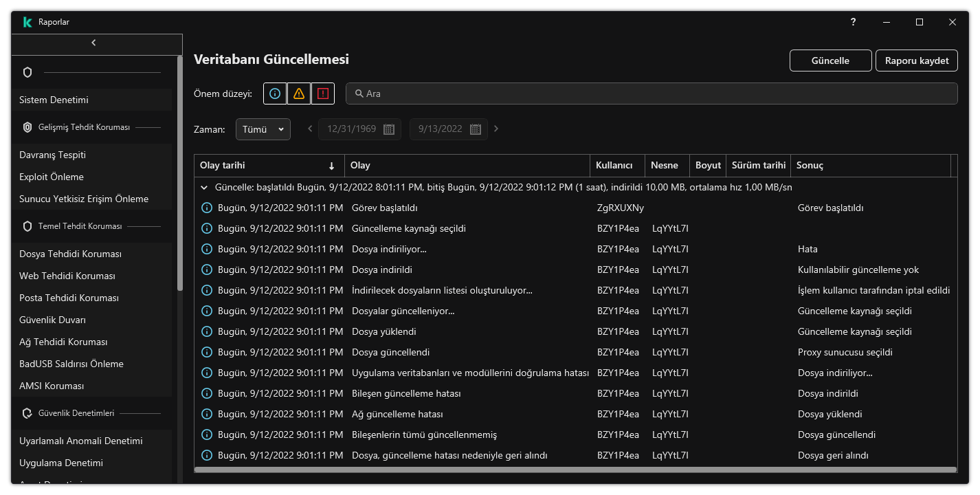Click the Sonuç column header
Viewport: 980px width, 495px height.
[x=810, y=165]
